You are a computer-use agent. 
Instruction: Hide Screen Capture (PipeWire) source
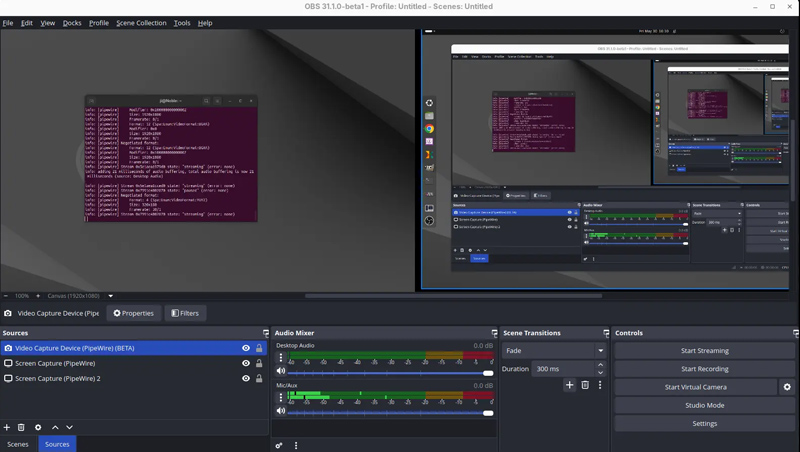246,363
